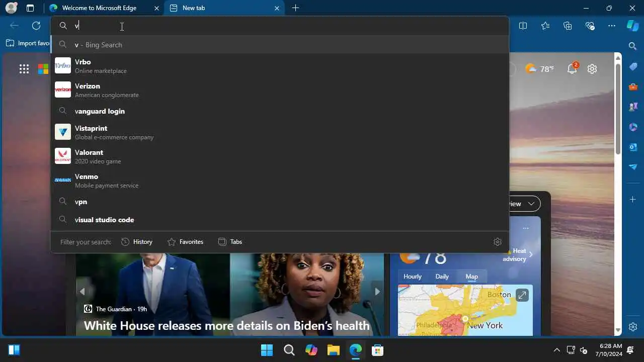This screenshot has height=362, width=644.
Task: Switch weather card to Map
Action: (x=471, y=277)
